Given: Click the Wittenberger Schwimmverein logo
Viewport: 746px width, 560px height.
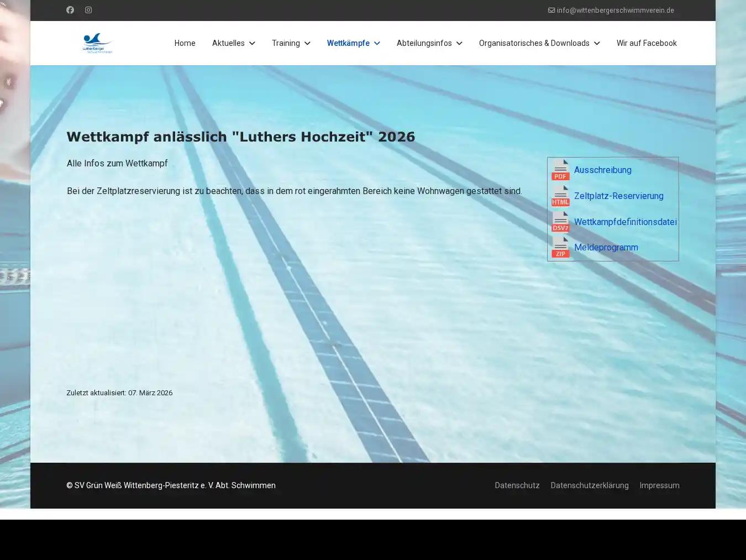Looking at the screenshot, I should 97,43.
